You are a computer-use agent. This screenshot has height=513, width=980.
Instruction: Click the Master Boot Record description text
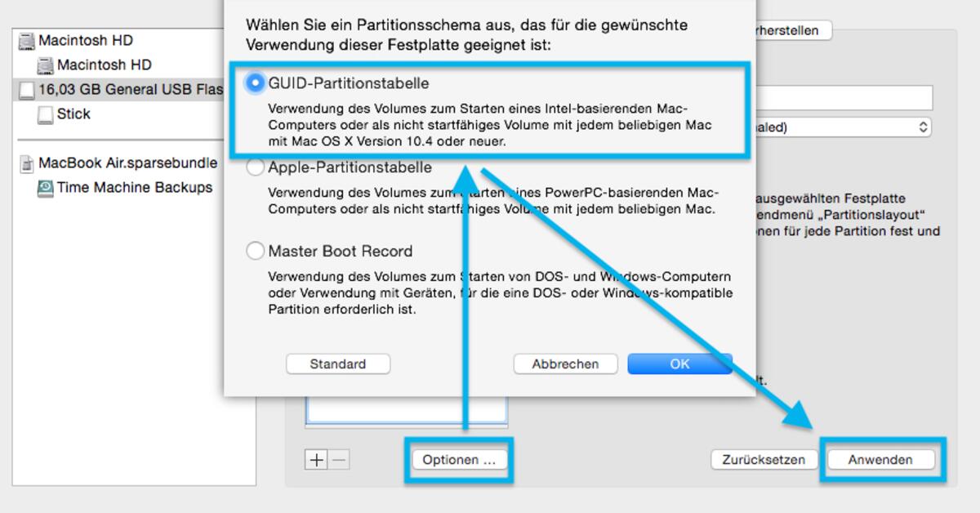(500, 293)
